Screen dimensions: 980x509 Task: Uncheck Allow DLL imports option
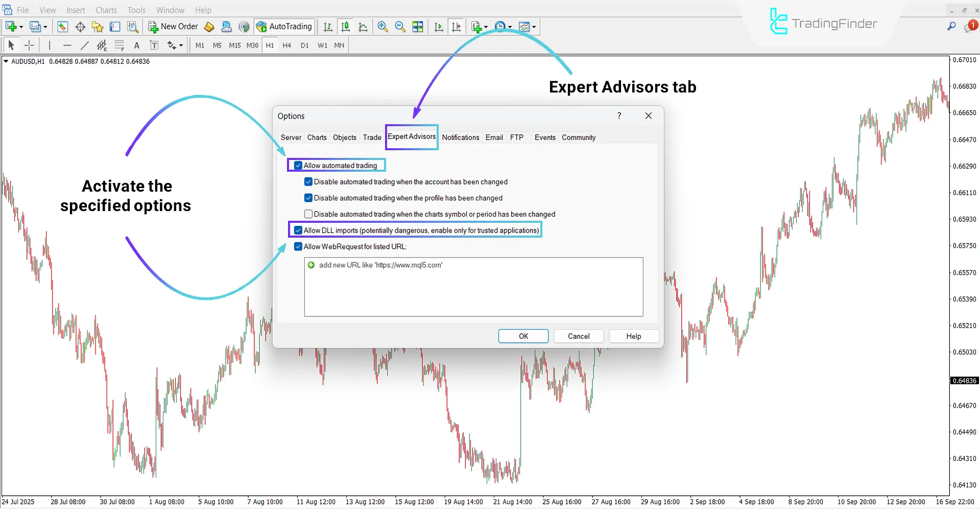[x=298, y=230]
